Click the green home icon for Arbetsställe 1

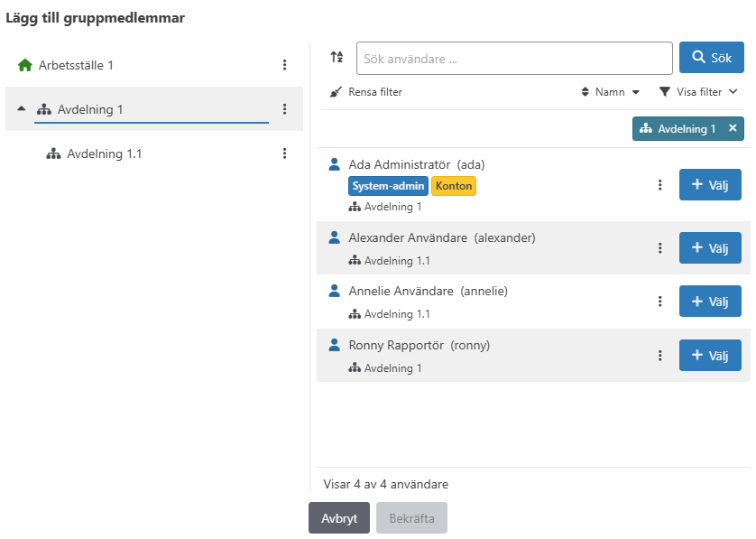[x=25, y=65]
